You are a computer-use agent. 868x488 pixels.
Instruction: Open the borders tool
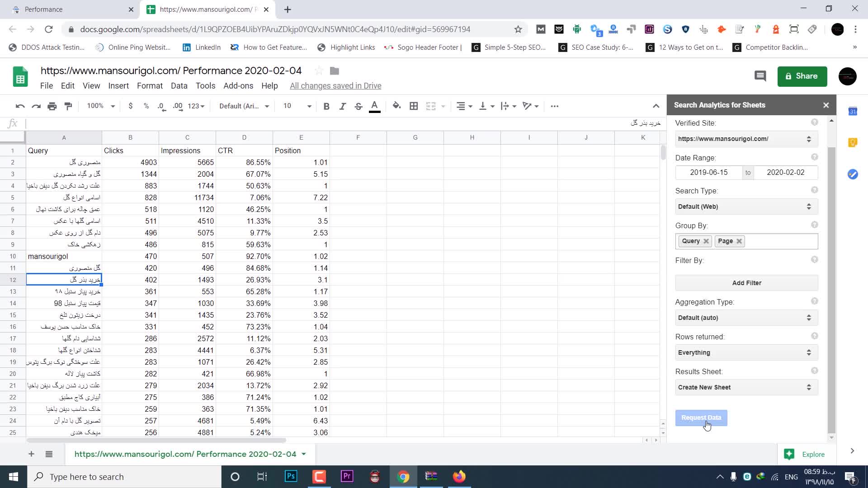click(413, 106)
